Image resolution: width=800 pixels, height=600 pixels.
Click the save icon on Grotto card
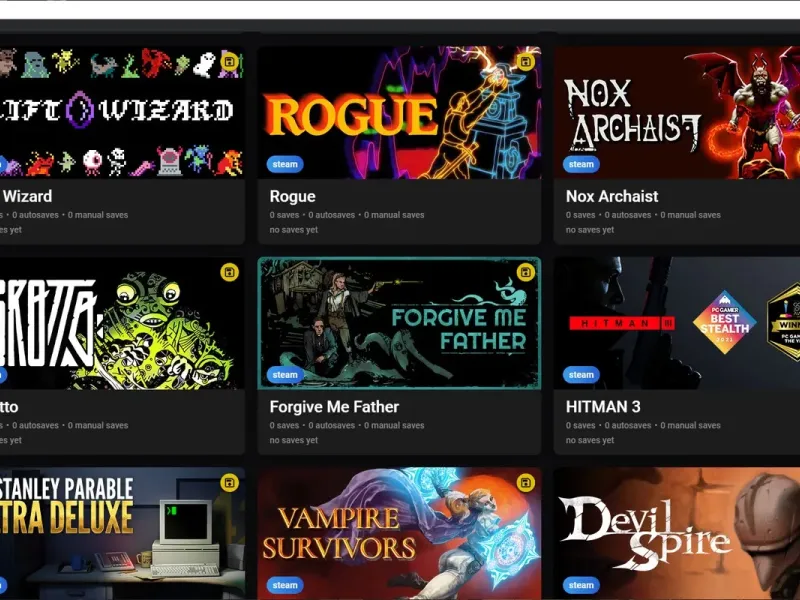pyautogui.click(x=230, y=272)
